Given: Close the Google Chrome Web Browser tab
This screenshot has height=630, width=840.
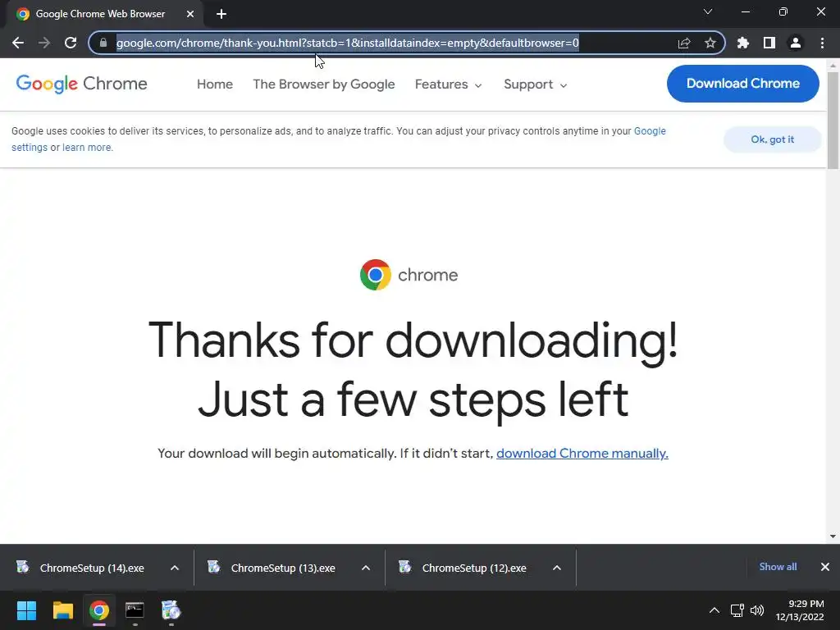Looking at the screenshot, I should [190, 14].
